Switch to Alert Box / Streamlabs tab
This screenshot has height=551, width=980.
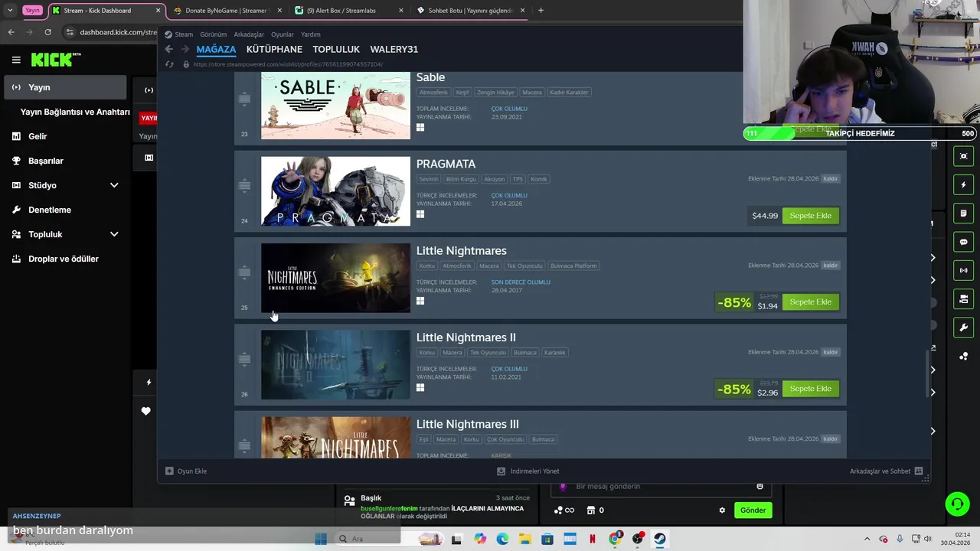coord(350,11)
